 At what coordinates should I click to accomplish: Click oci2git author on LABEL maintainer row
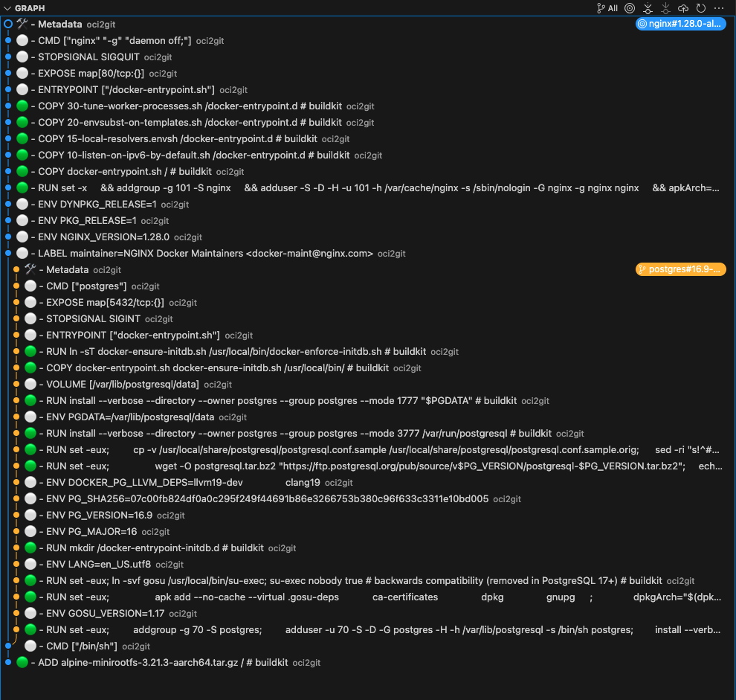(392, 254)
